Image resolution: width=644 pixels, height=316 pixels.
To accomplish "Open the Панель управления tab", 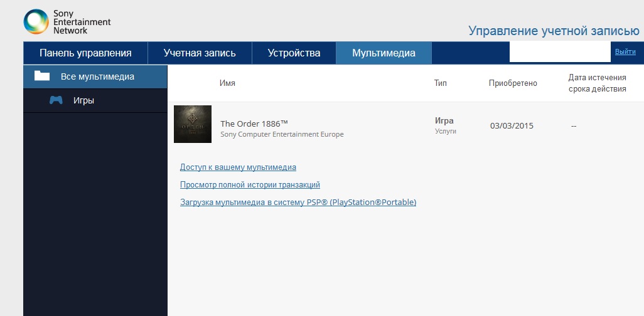I will coord(85,53).
